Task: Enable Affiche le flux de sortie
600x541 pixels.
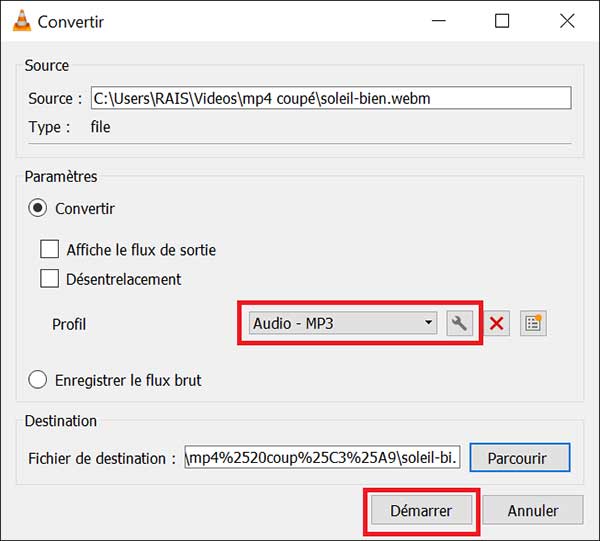Action: (x=50, y=249)
